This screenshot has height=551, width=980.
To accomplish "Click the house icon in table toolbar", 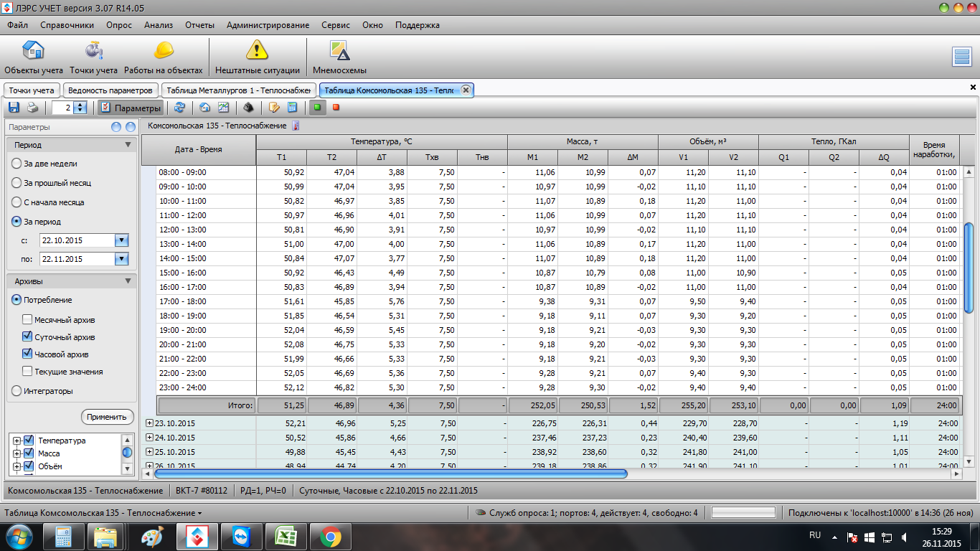I will pyautogui.click(x=204, y=108).
